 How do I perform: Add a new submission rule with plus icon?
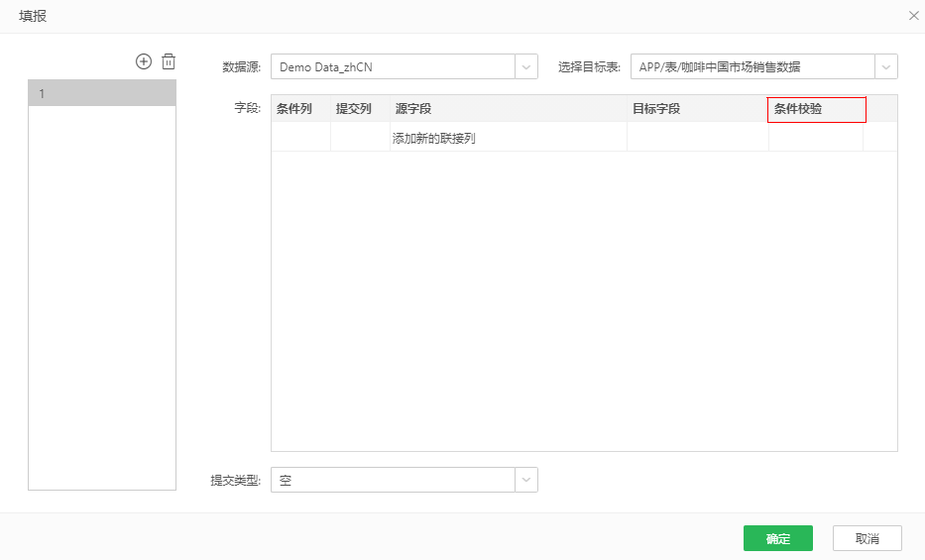coord(144,61)
